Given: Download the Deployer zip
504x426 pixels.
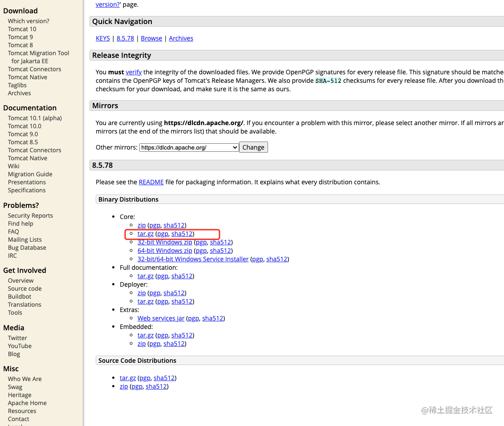Looking at the screenshot, I should (142, 293).
